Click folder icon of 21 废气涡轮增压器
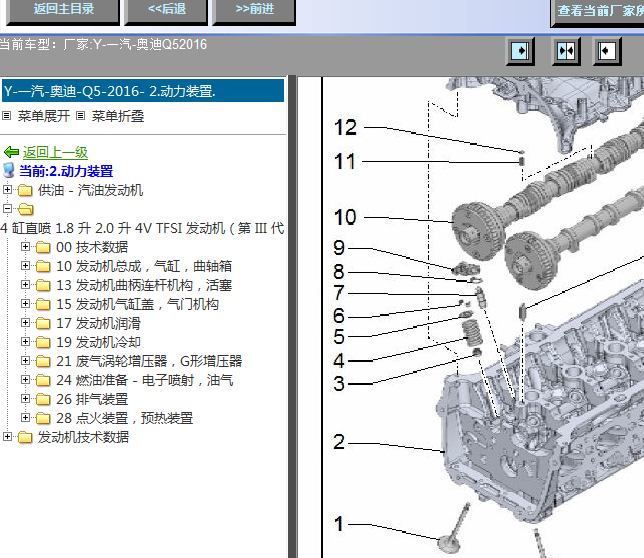 [43, 361]
